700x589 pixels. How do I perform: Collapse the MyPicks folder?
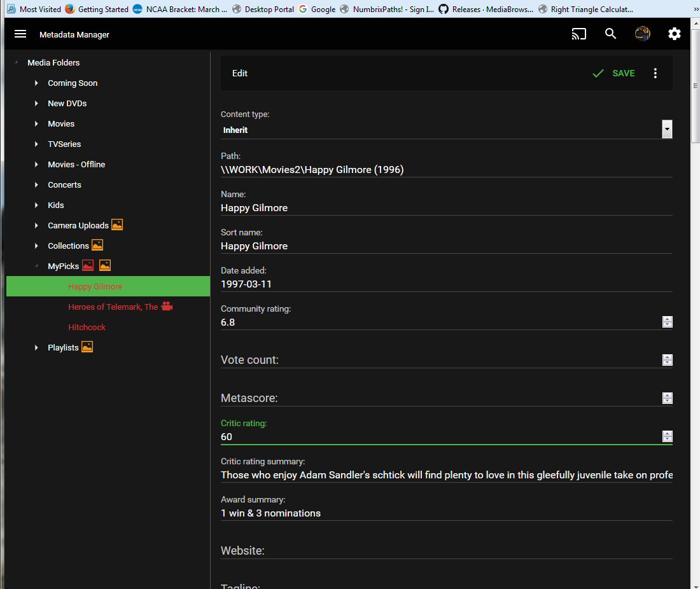[36, 266]
